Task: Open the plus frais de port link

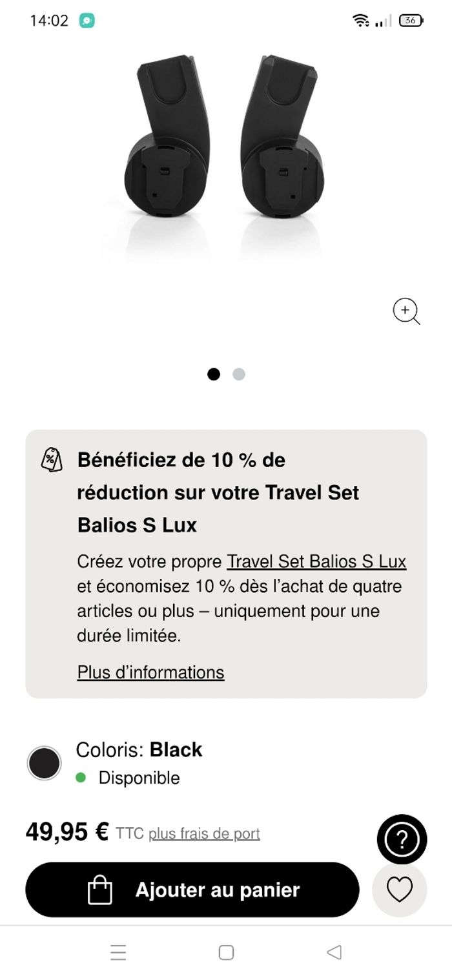Action: click(204, 834)
